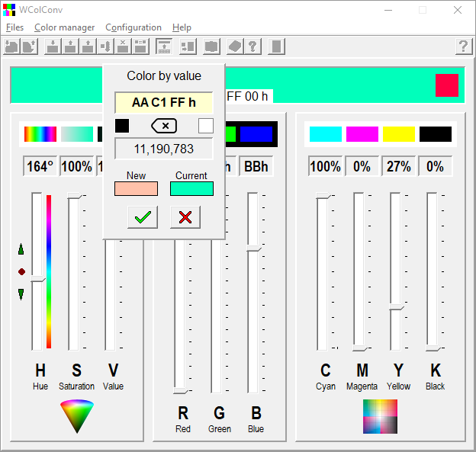
Task: Click the hex text 'FF 00 h' in color bar
Action: point(247,97)
